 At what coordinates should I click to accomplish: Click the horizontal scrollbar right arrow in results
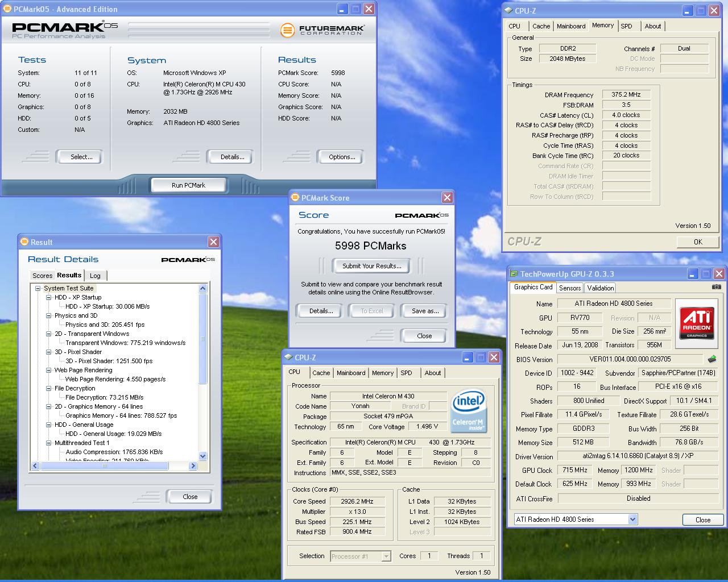pos(193,465)
